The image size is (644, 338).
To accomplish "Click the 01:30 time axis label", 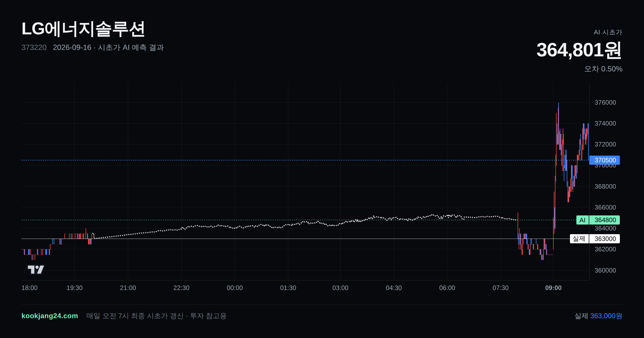I will tap(288, 288).
